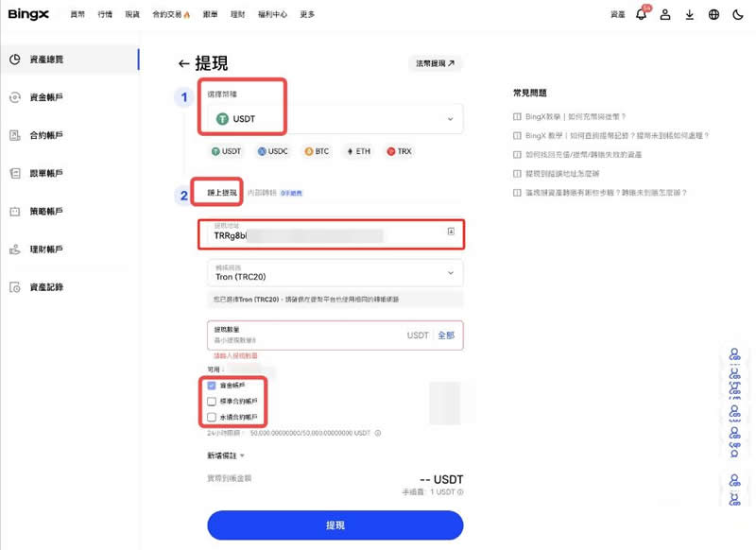This screenshot has width=756, height=550.
Task: Click the withdrawal amount input field
Action: 302,335
